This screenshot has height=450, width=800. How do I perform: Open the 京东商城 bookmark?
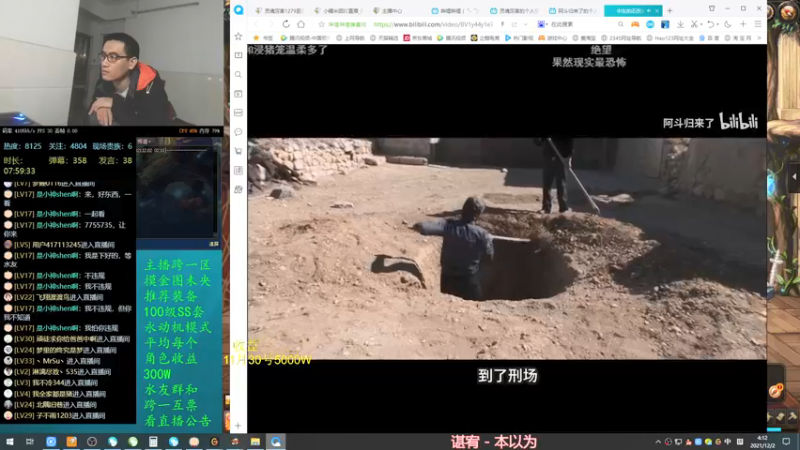tap(418, 38)
